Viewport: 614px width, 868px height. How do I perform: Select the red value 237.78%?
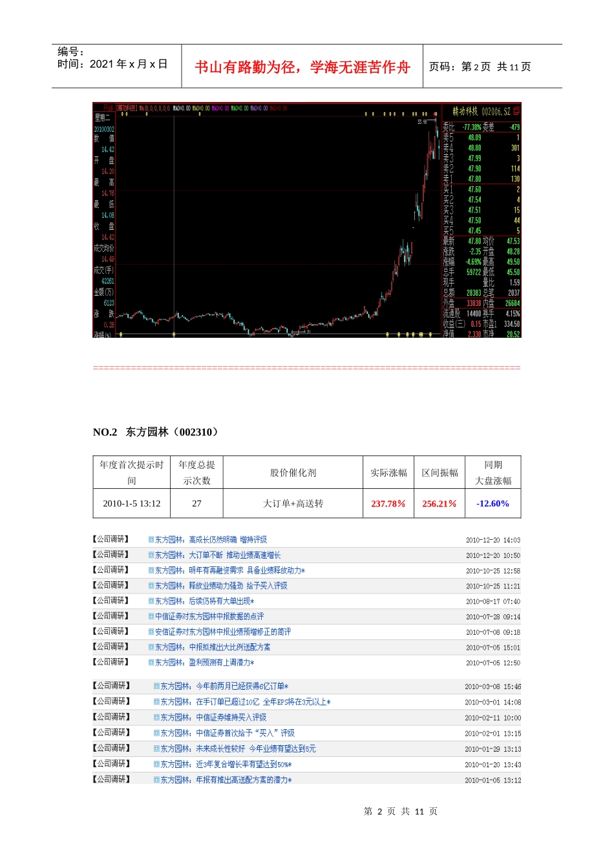(388, 504)
